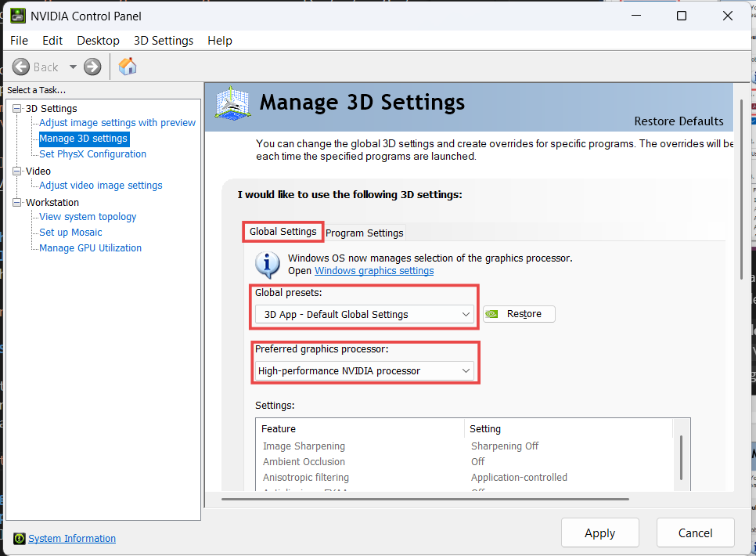Click the horizontal scrollbar at the bottom
This screenshot has height=556, width=756.
click(424, 498)
